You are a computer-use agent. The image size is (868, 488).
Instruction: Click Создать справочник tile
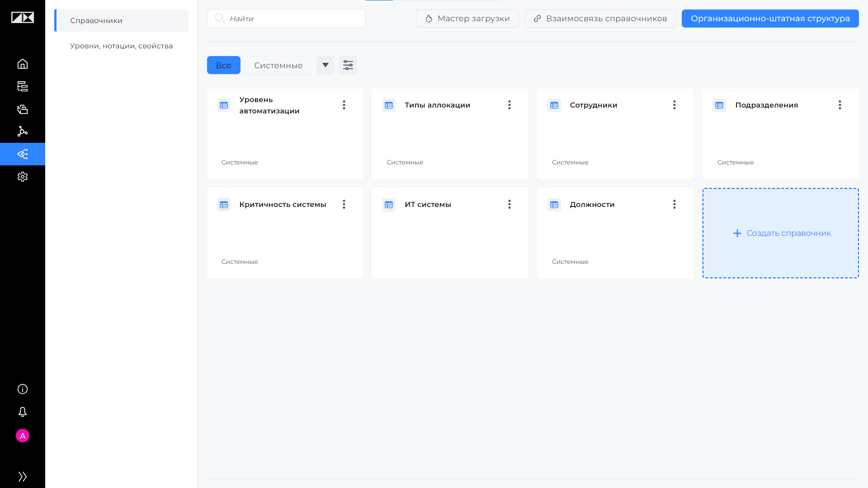click(781, 233)
